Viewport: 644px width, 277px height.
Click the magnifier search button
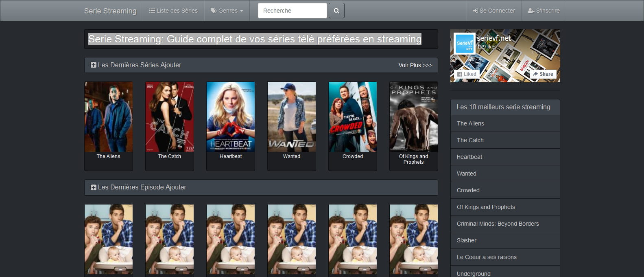(336, 11)
